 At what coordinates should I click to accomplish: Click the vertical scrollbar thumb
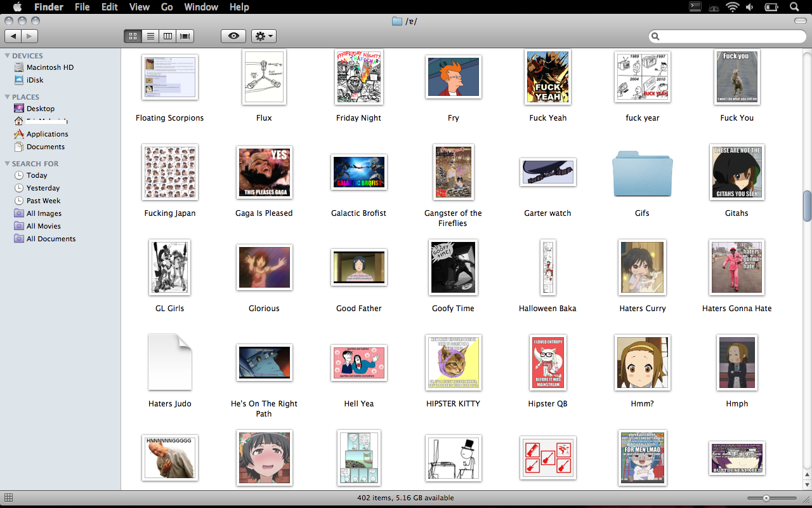(x=807, y=206)
